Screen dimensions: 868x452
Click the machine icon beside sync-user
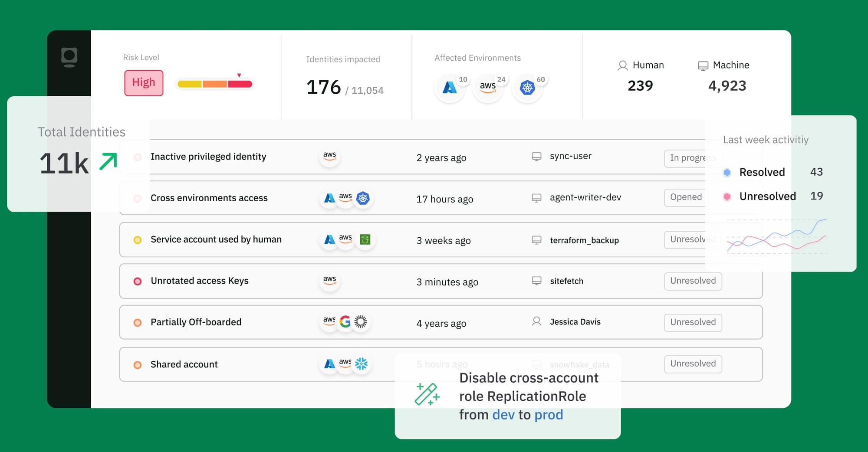[536, 157]
